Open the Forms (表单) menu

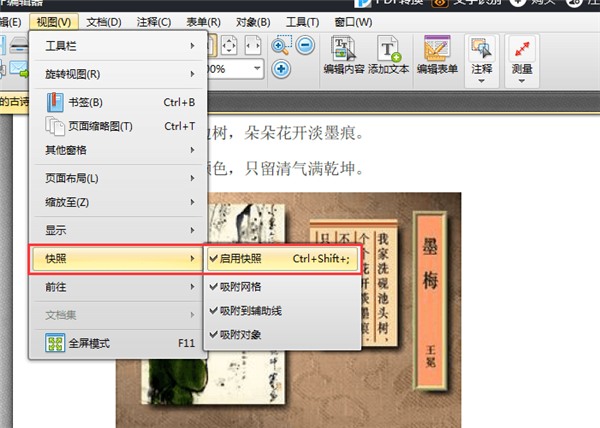pos(204,22)
